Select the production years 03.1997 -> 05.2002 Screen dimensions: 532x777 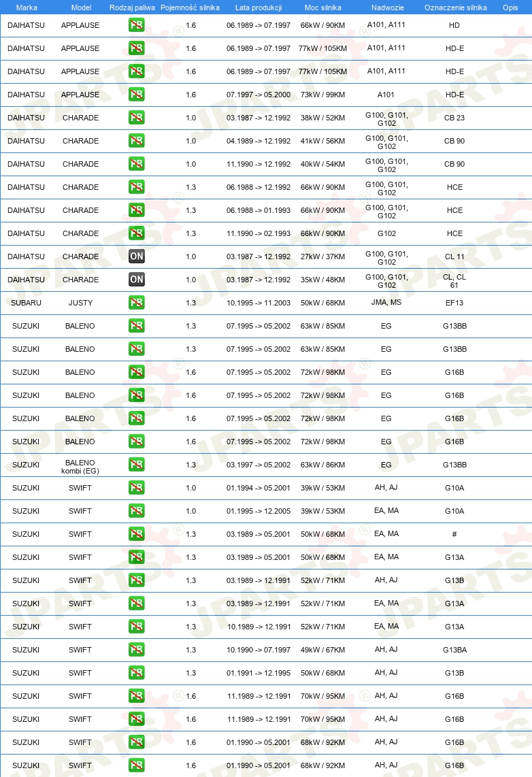click(259, 465)
